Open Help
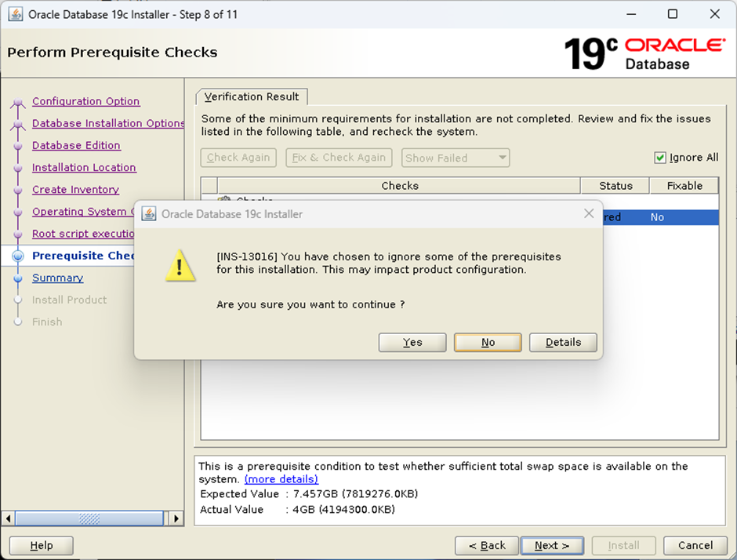Image resolution: width=737 pixels, height=560 pixels. click(x=42, y=545)
